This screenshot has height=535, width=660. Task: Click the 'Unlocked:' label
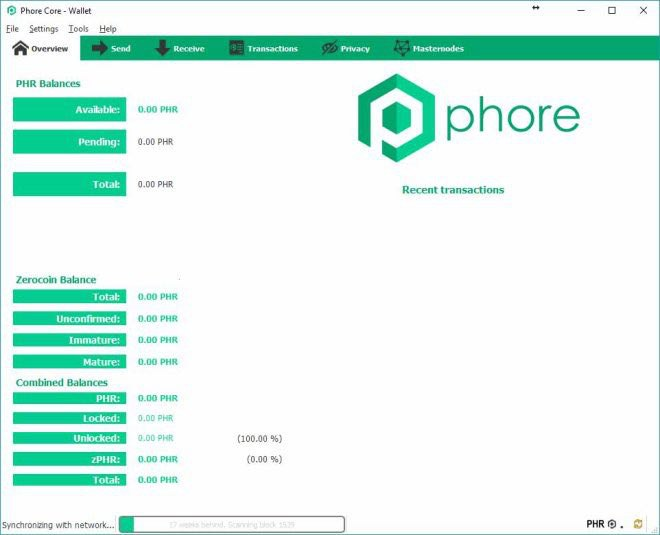pyautogui.click(x=69, y=438)
